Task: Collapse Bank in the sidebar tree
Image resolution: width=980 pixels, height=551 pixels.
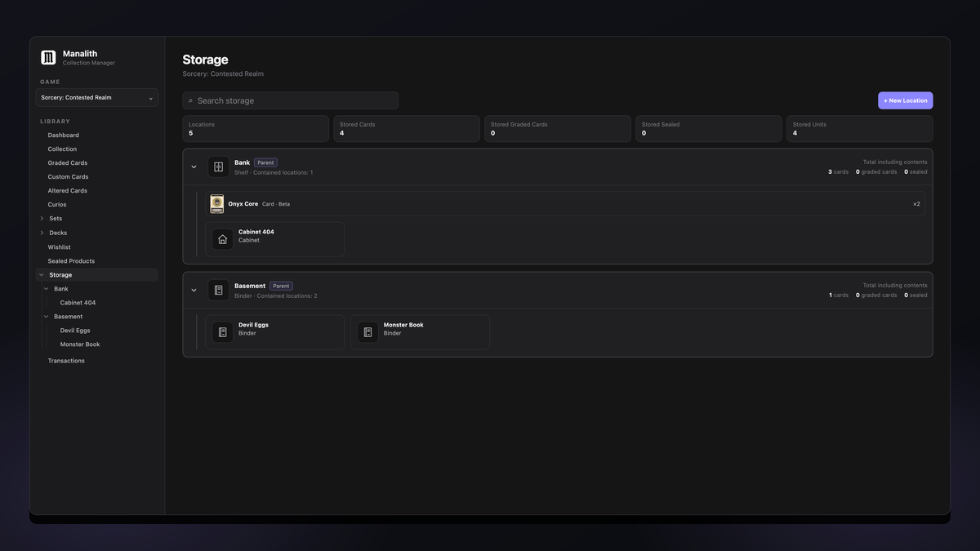Action: pos(47,289)
